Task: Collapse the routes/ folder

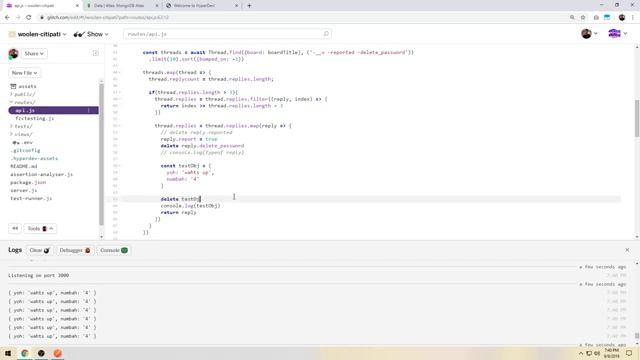Action: click(x=23, y=102)
